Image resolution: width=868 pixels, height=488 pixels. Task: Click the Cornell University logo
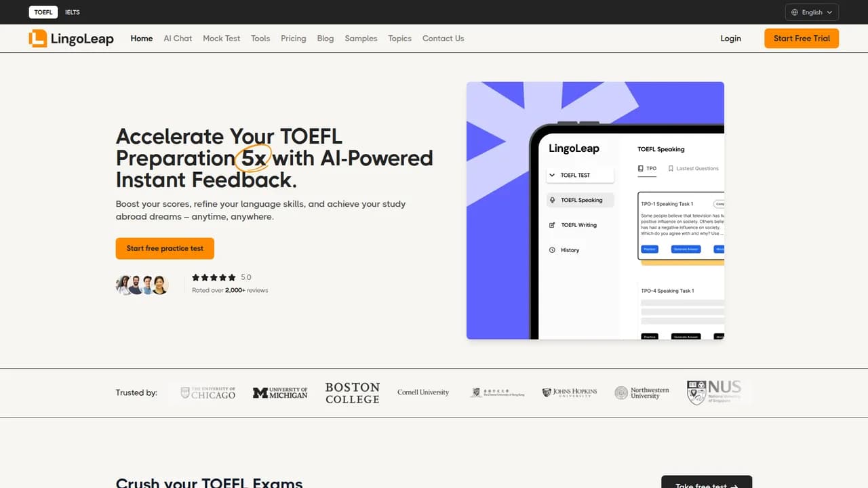pos(423,392)
